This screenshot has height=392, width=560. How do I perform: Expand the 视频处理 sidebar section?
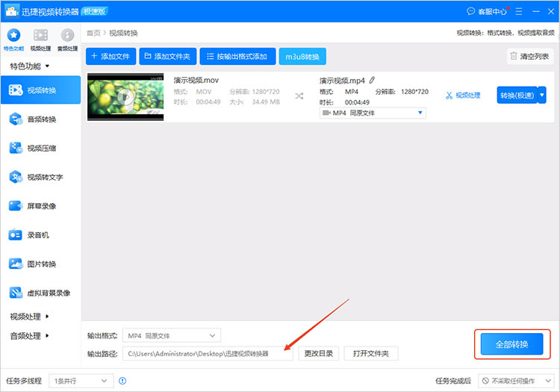[29, 317]
